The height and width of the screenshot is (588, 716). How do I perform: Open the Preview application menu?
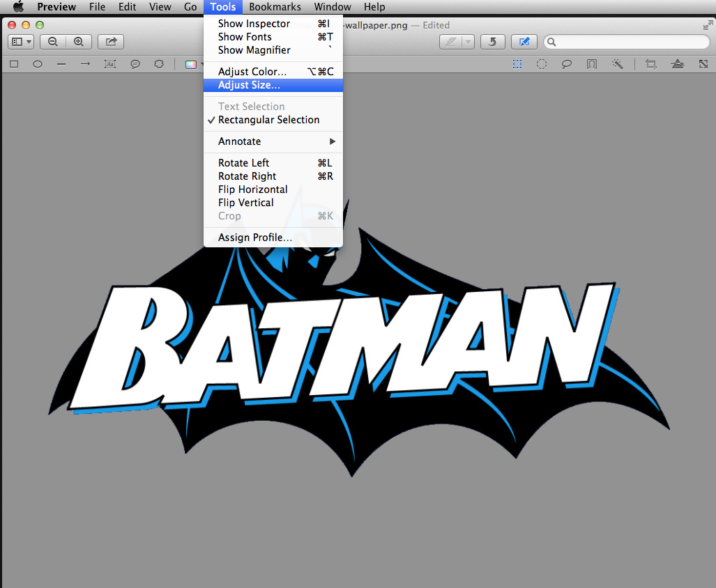[x=56, y=7]
